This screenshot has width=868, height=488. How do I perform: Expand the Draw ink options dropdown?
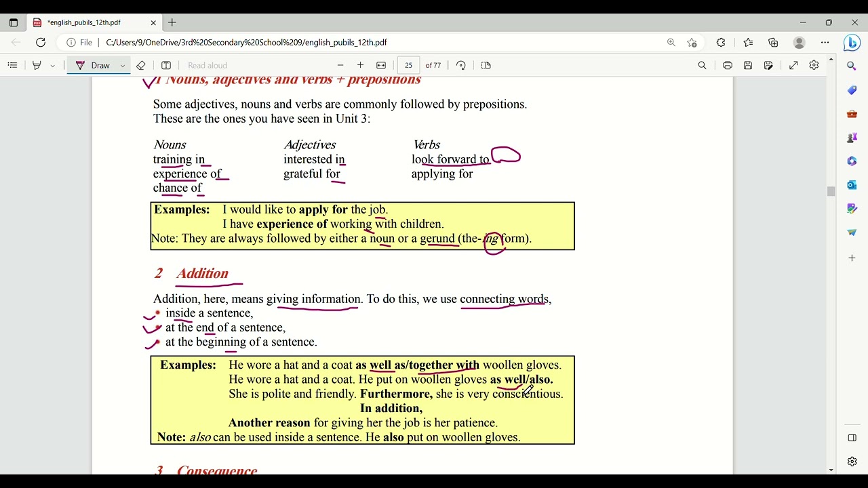[123, 66]
